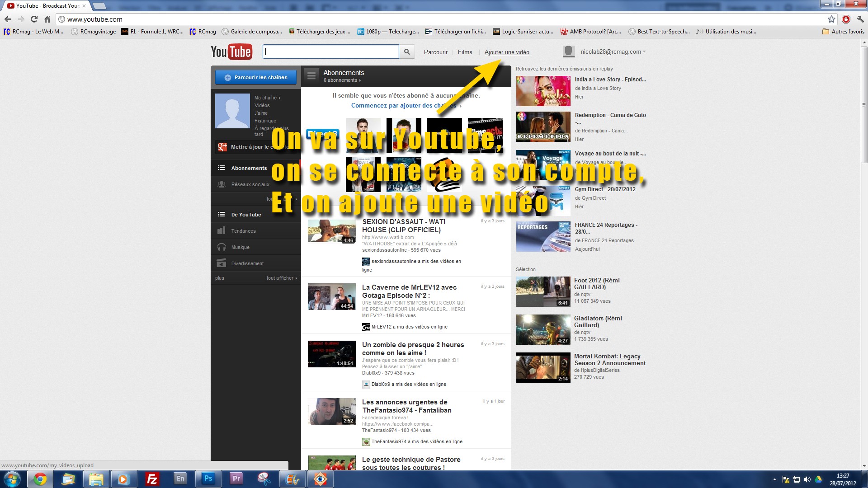Expand the 0 abonnements arrow
This screenshot has width=868, height=488.
point(360,80)
